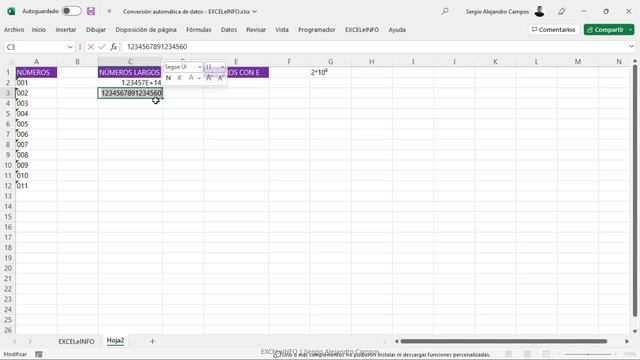
Task: Toggle the Autoguardado switch
Action: pyautogui.click(x=71, y=11)
